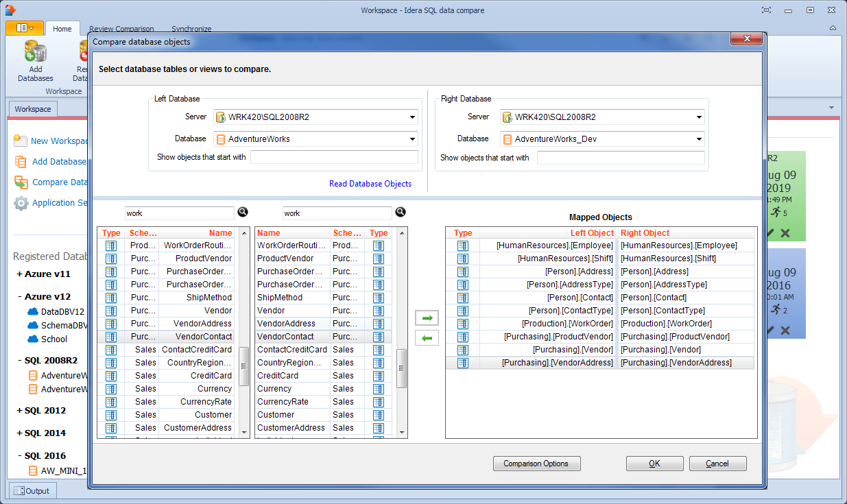Click table icon of left VendorContact row
Screen dimensions: 847x504
tap(111, 337)
